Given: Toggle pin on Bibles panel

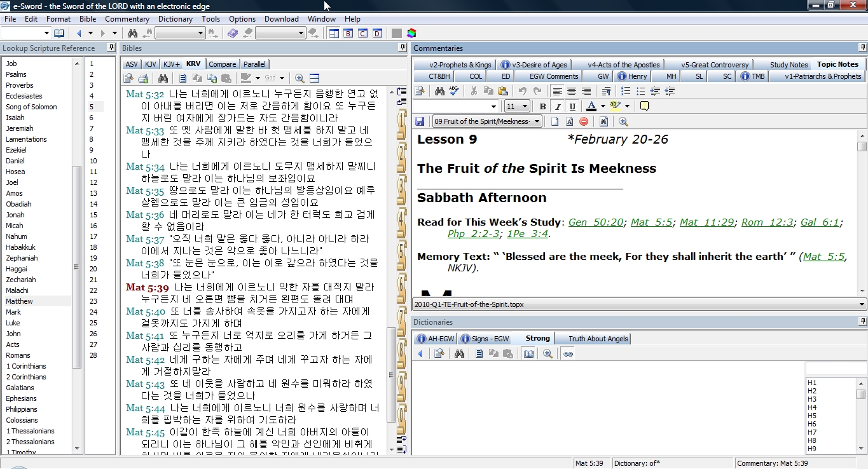Looking at the screenshot, I should 402,48.
